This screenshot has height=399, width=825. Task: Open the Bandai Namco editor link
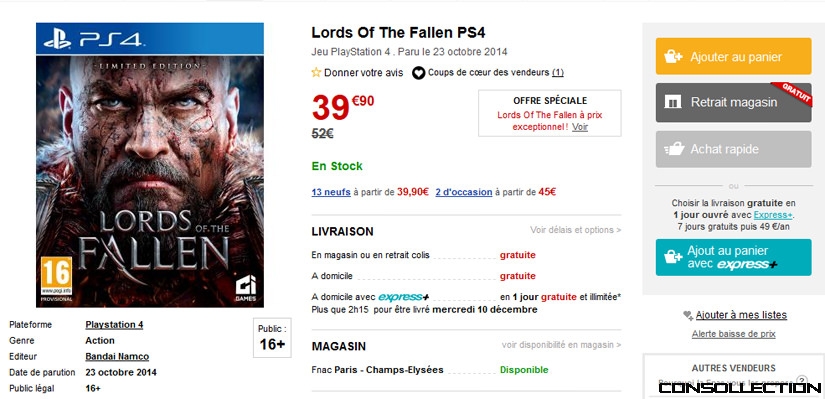117,356
